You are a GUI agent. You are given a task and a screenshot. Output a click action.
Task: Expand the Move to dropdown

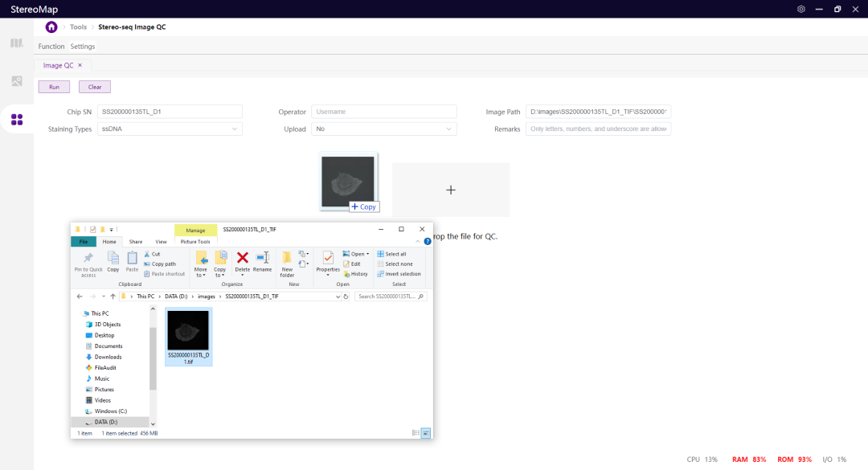tap(200, 274)
